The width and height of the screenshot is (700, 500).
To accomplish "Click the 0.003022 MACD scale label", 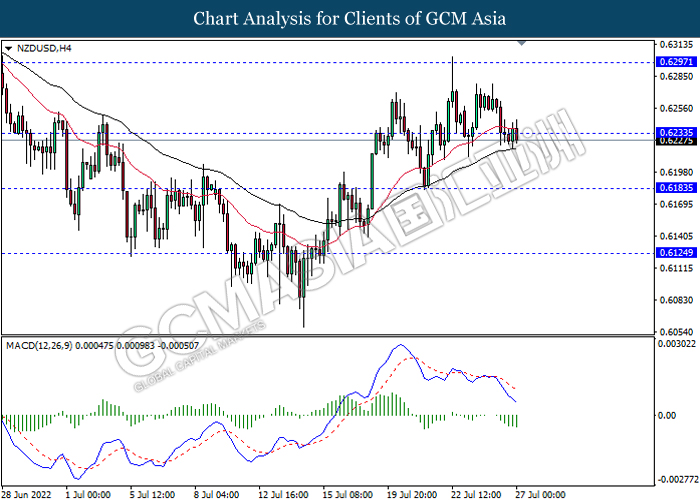I will pyautogui.click(x=677, y=344).
